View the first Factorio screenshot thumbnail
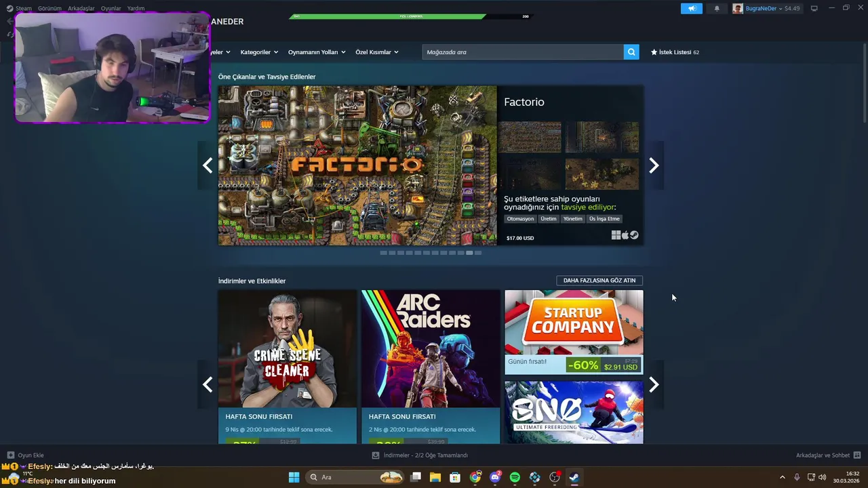This screenshot has height=488, width=868. [530, 137]
